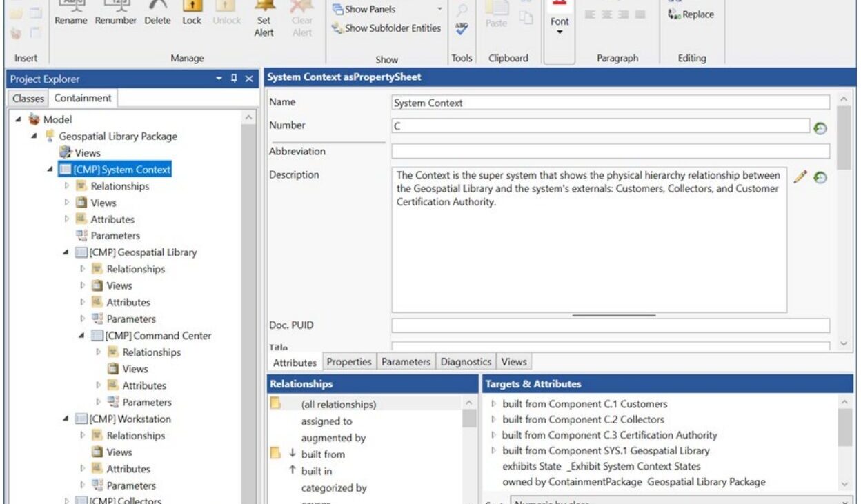Image resolution: width=861 pixels, height=504 pixels.
Task: Open the Diagnostics tab
Action: 466,362
